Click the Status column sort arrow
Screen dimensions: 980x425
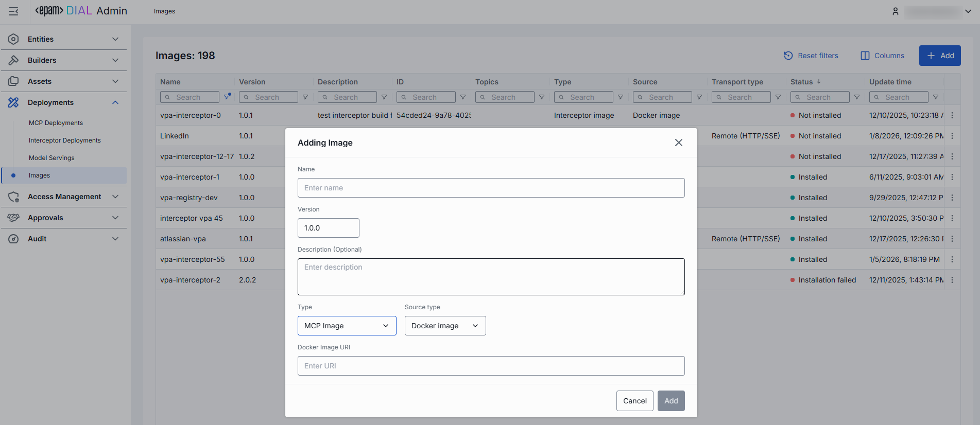pyautogui.click(x=819, y=82)
